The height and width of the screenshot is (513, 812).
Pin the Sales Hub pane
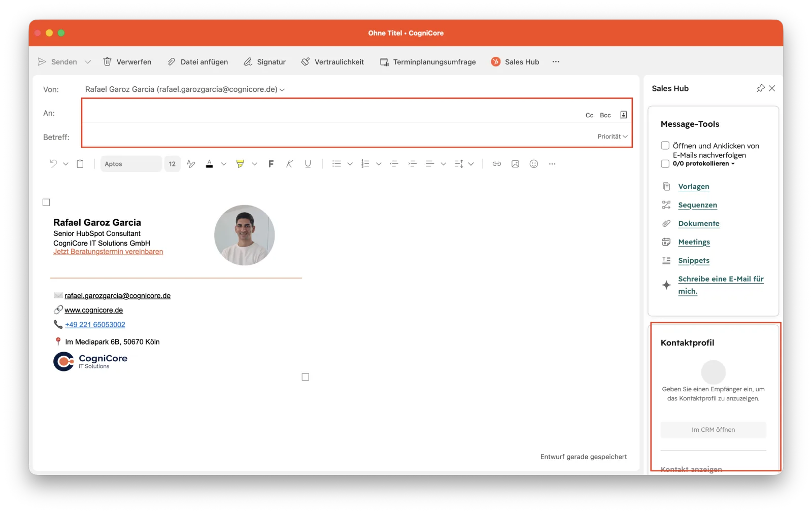point(760,88)
